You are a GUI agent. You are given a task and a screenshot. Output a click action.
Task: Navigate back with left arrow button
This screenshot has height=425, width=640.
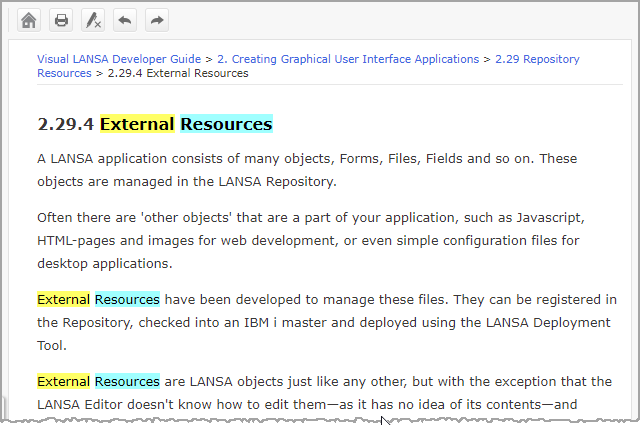pos(125,20)
